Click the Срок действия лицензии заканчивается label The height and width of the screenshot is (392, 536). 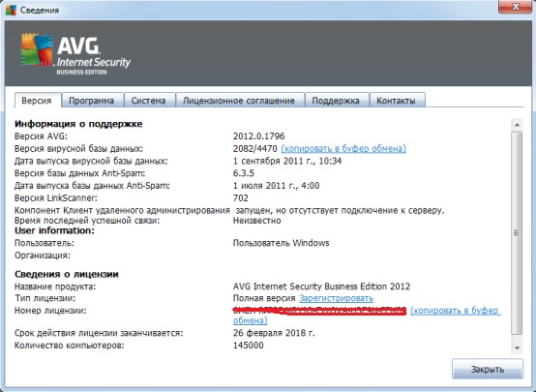(99, 333)
